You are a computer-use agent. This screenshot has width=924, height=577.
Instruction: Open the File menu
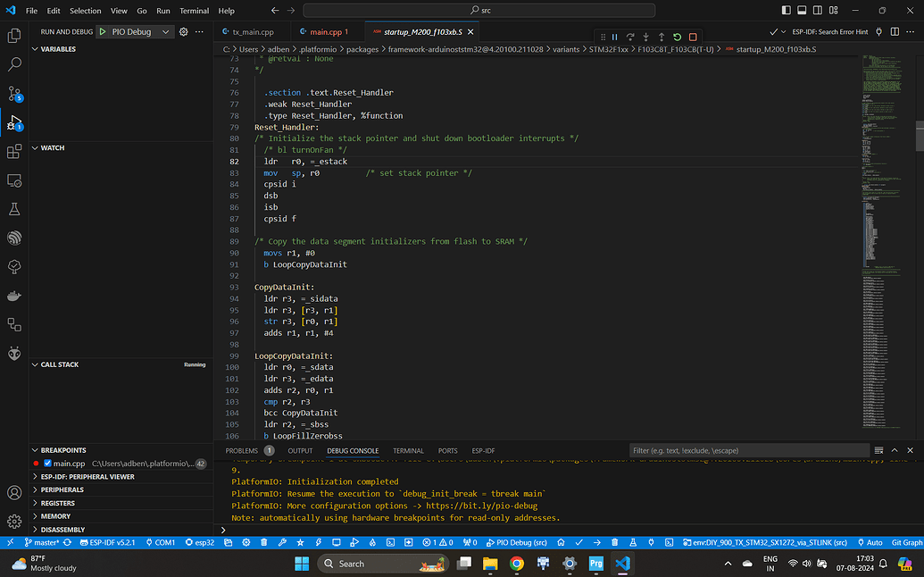pyautogui.click(x=31, y=11)
